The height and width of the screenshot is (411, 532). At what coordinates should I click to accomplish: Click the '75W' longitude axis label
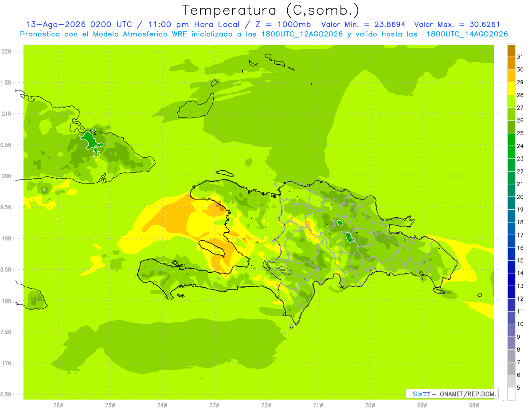(110, 405)
